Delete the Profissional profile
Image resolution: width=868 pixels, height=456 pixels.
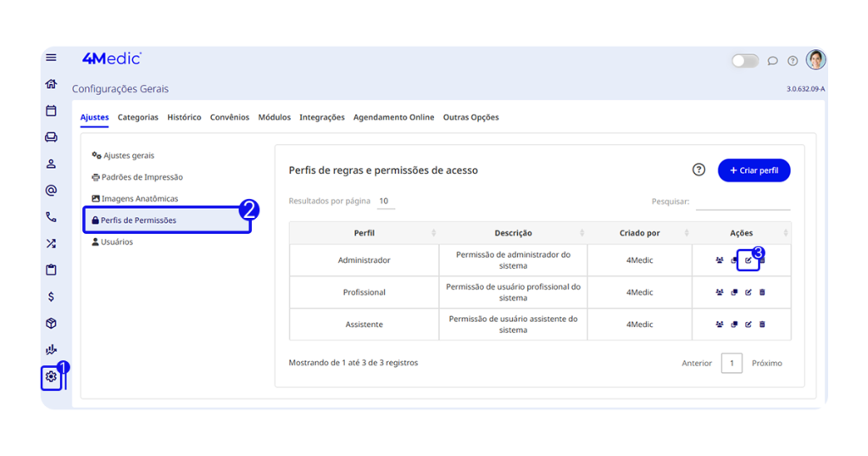(x=762, y=292)
